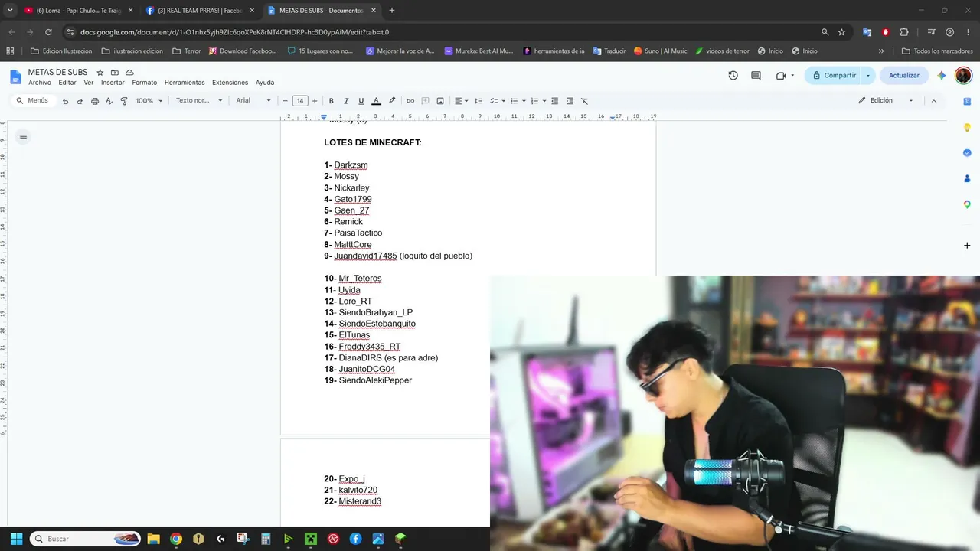Click the Menús search box
Screen dimensions: 980x551
tap(32, 101)
